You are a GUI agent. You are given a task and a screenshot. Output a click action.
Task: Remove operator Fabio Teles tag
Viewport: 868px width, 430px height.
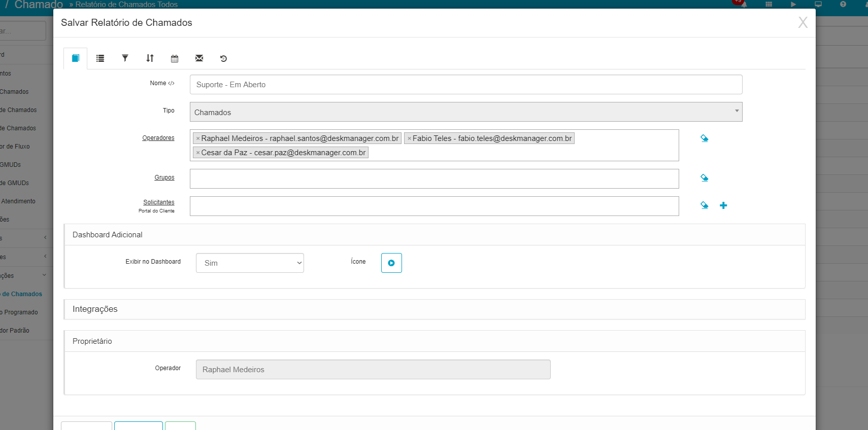point(409,138)
